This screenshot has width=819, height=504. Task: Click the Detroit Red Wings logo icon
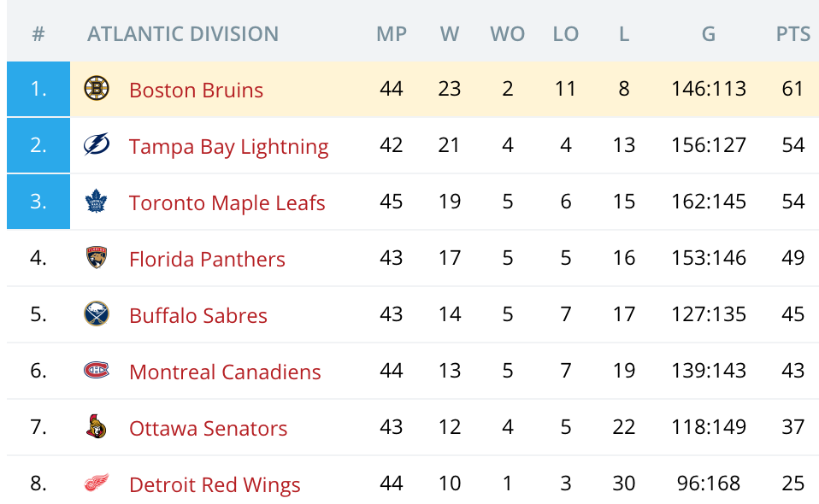click(97, 483)
